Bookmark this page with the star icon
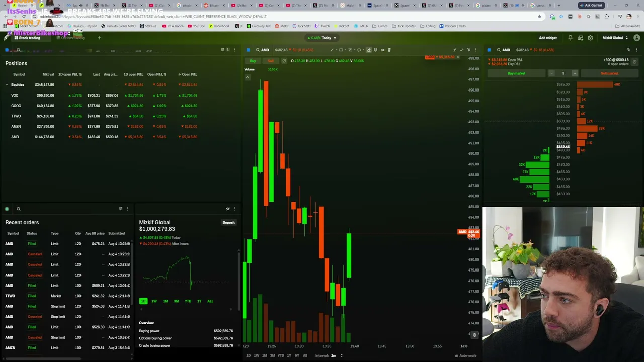 pos(539,16)
